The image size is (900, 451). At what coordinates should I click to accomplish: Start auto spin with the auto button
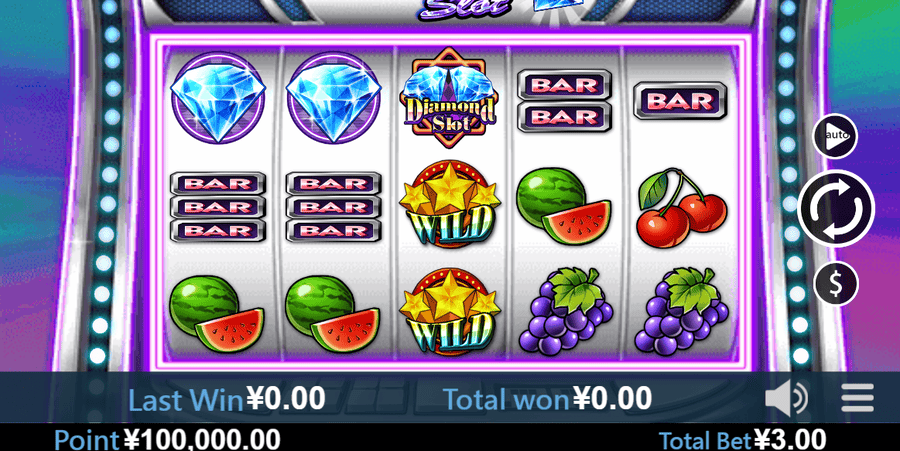pyautogui.click(x=835, y=136)
